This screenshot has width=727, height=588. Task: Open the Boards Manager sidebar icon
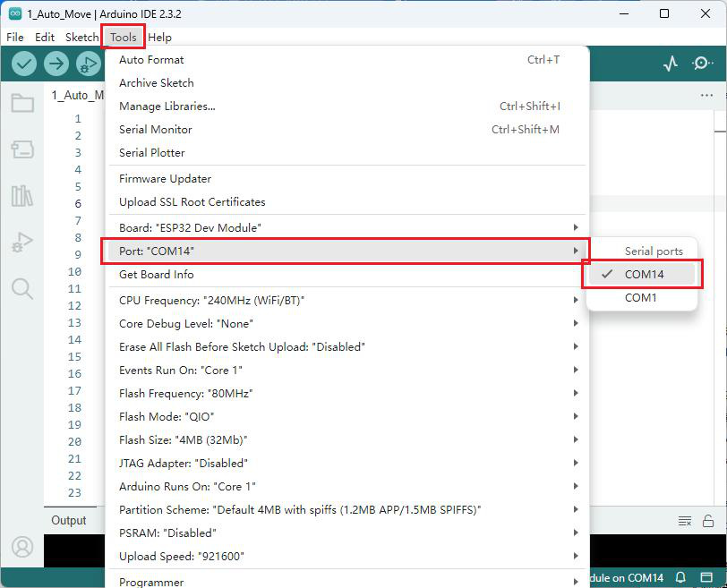click(22, 149)
